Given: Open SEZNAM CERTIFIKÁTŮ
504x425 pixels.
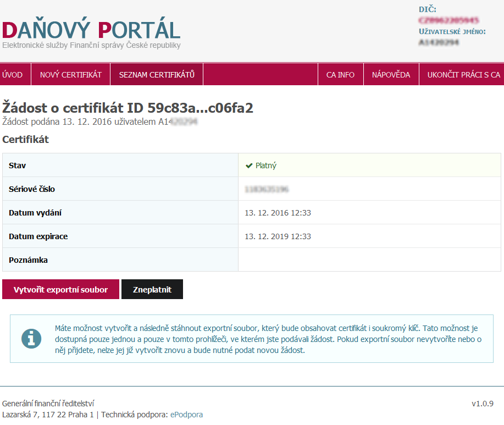Looking at the screenshot, I should (156, 74).
